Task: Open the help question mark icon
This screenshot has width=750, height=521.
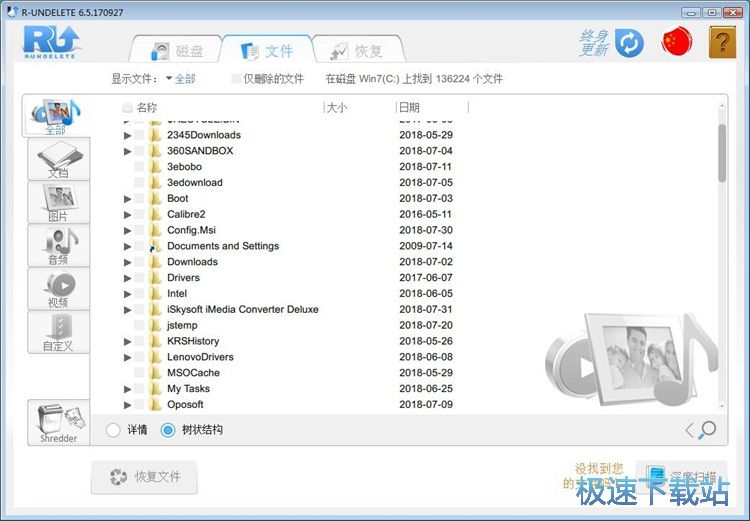Action: tap(722, 42)
